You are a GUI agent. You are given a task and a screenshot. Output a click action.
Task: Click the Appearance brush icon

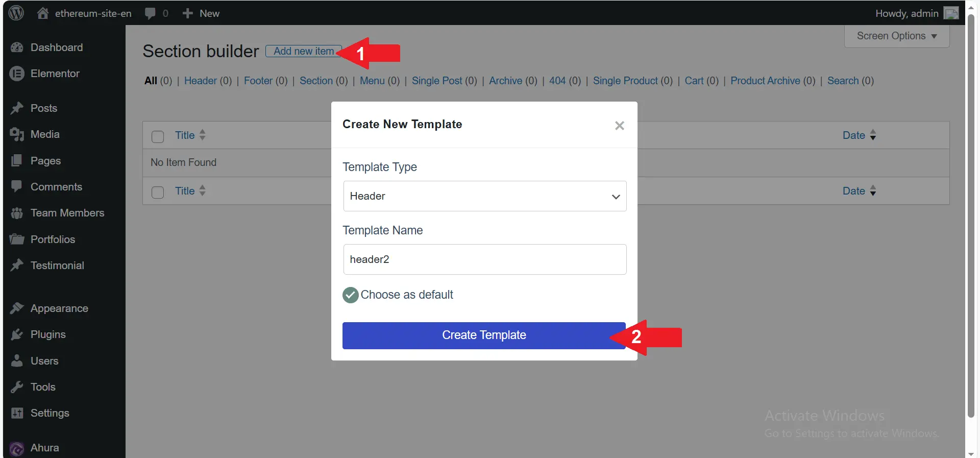[x=17, y=308]
